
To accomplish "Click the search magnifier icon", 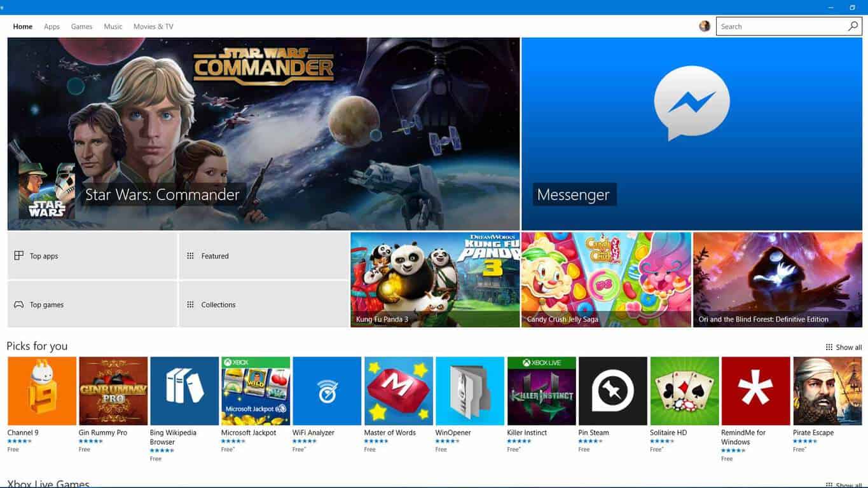I will click(853, 26).
